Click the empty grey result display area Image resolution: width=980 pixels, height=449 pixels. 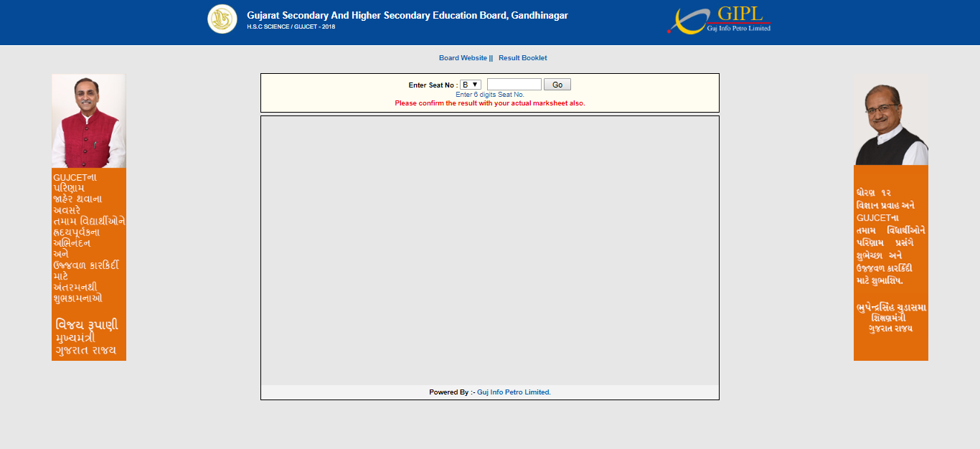pos(489,251)
